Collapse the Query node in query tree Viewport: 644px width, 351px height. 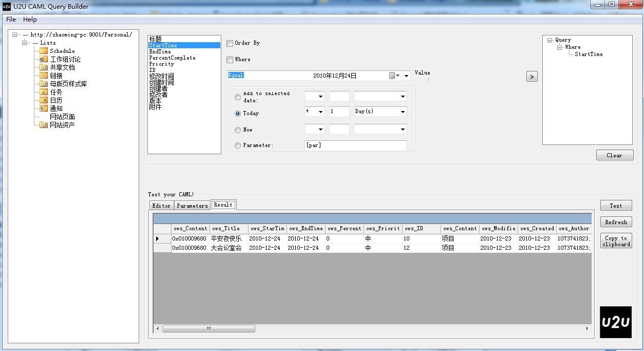(550, 40)
